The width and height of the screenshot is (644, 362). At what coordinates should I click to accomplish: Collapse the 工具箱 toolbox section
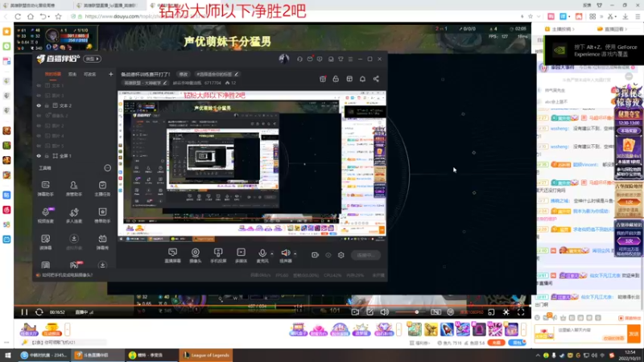click(x=108, y=168)
